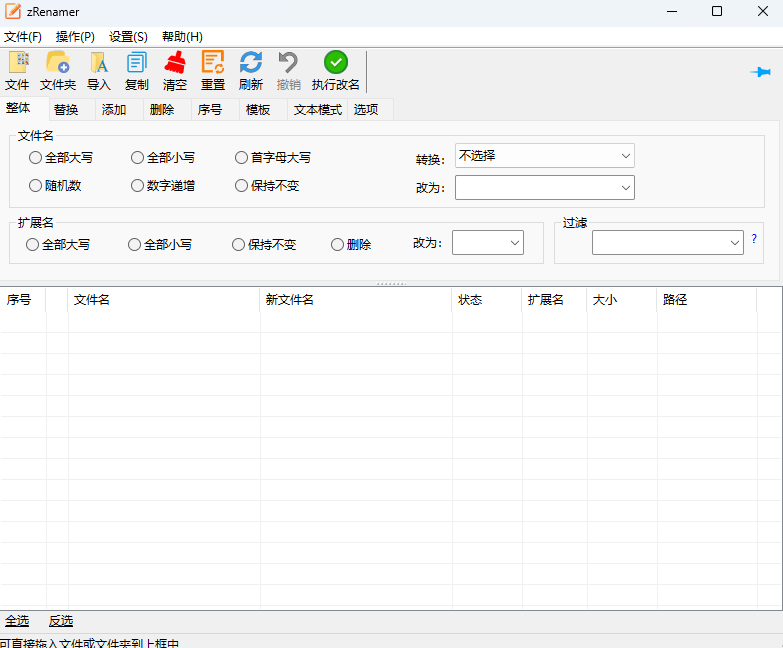The width and height of the screenshot is (783, 648).
Task: Open the blue question mark filter help
Action: tap(754, 239)
